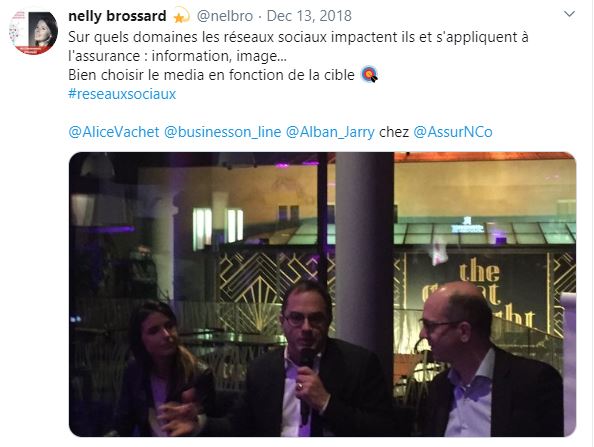Screen dimensions: 594x447
Task: Click the star emoji beside nelly brossard
Action: click(181, 16)
